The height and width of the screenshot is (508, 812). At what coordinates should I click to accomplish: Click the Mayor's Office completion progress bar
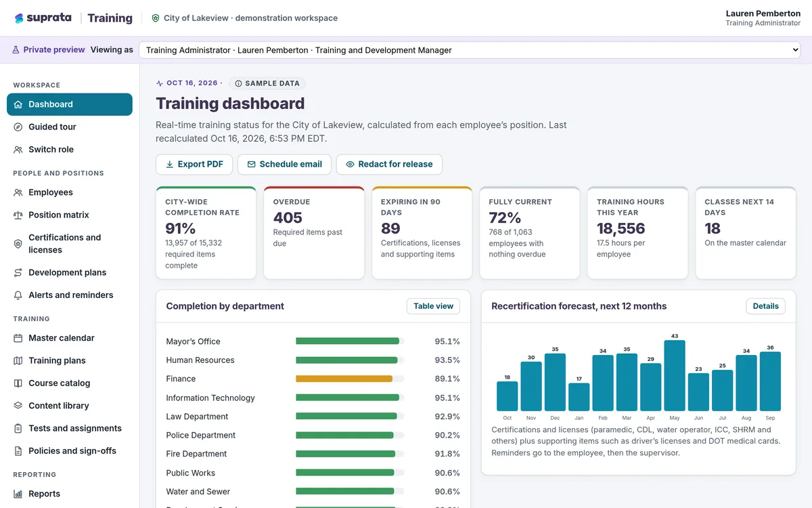[350, 341]
